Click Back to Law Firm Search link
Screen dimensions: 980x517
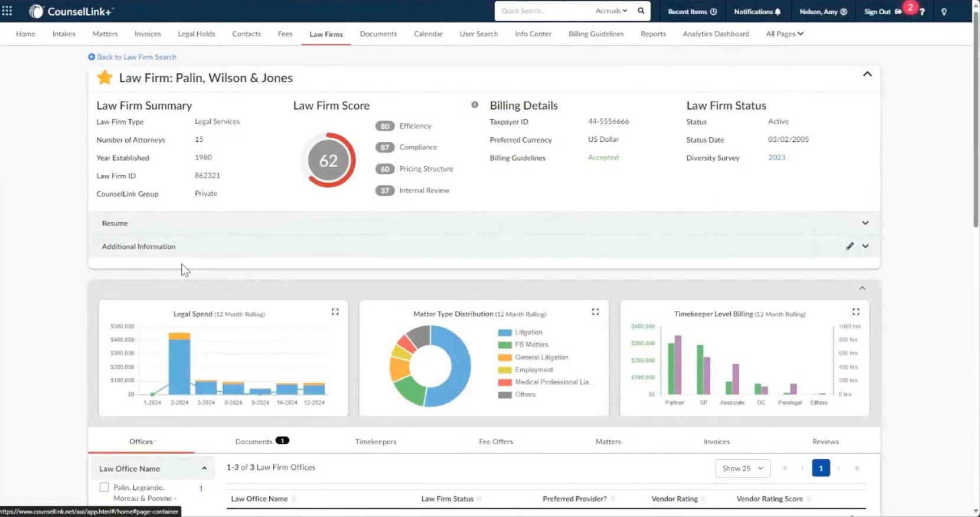coord(132,57)
